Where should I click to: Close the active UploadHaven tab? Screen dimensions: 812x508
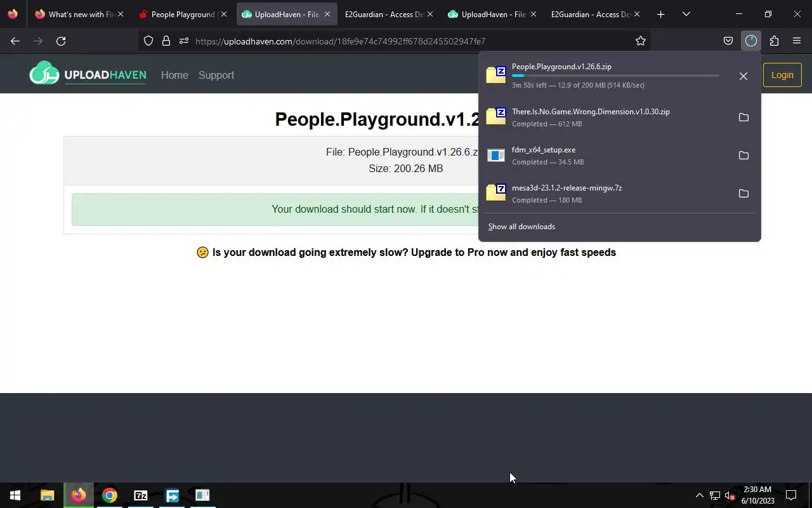click(327, 14)
